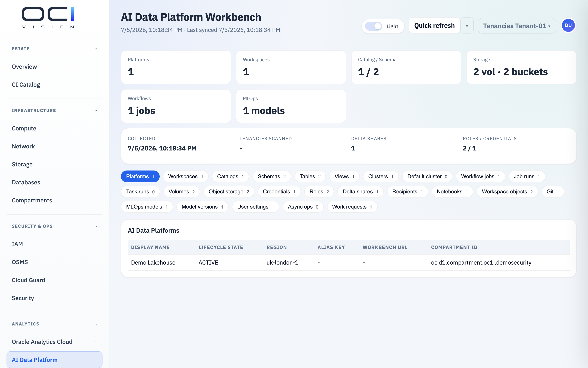Click the Quick refresh button
The width and height of the screenshot is (588, 368).
[434, 26]
